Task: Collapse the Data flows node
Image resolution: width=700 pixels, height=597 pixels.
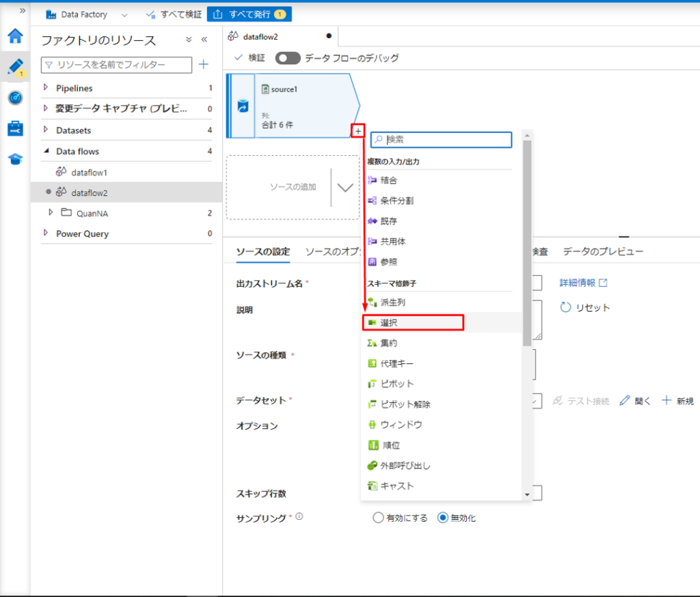Action: (x=46, y=151)
